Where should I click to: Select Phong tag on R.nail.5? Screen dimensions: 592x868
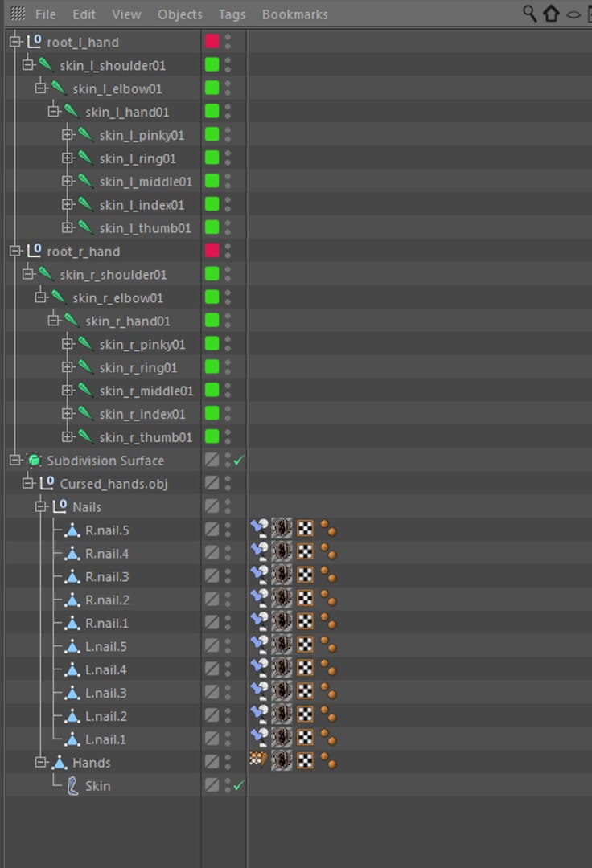coord(259,528)
